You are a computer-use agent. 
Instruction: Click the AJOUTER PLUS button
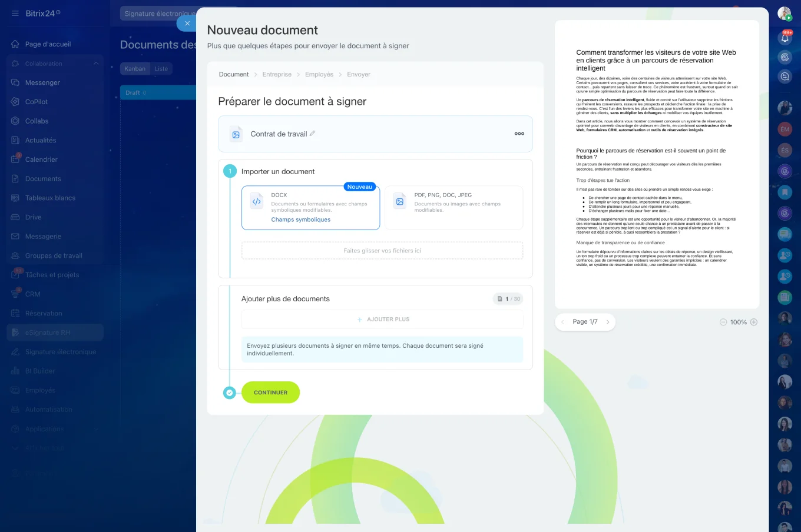pyautogui.click(x=382, y=320)
